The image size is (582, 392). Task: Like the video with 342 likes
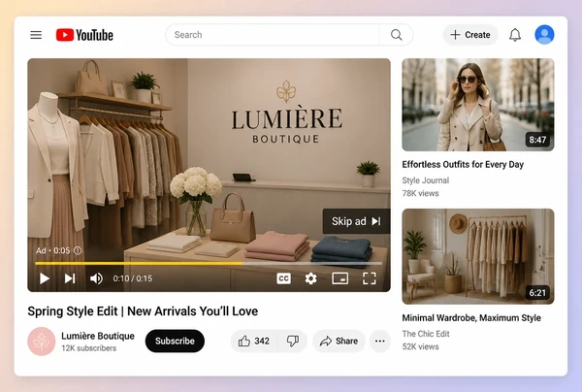254,341
